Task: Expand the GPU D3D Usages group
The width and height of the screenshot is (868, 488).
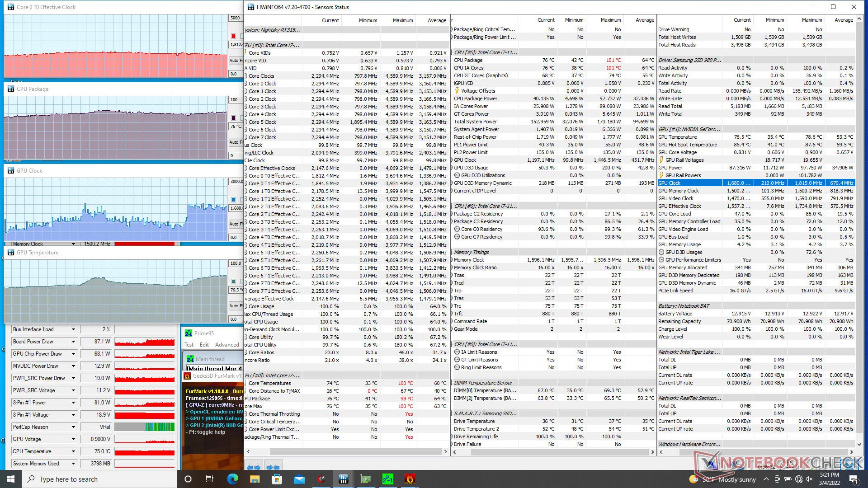Action: [661, 252]
